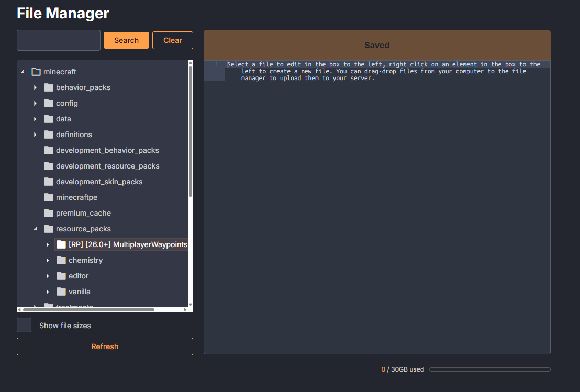
Task: Collapse the resource_packs folder arrow
Action: [x=35, y=229]
